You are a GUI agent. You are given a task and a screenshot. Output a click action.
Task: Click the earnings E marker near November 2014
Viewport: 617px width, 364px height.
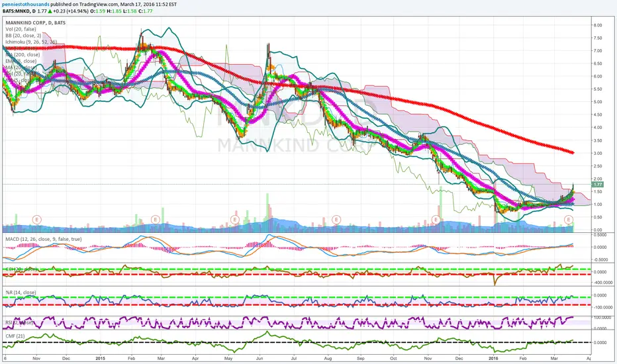[36, 220]
